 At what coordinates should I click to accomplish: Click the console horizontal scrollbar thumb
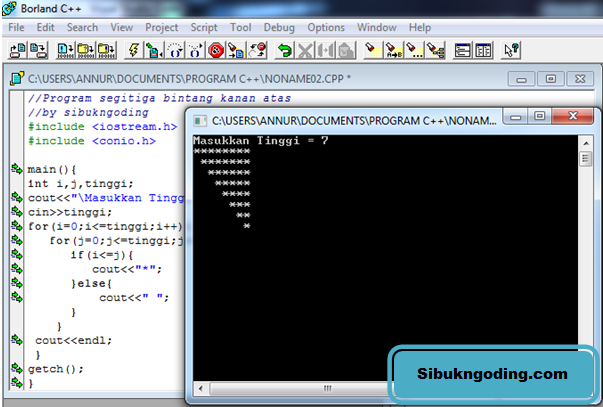click(x=327, y=388)
